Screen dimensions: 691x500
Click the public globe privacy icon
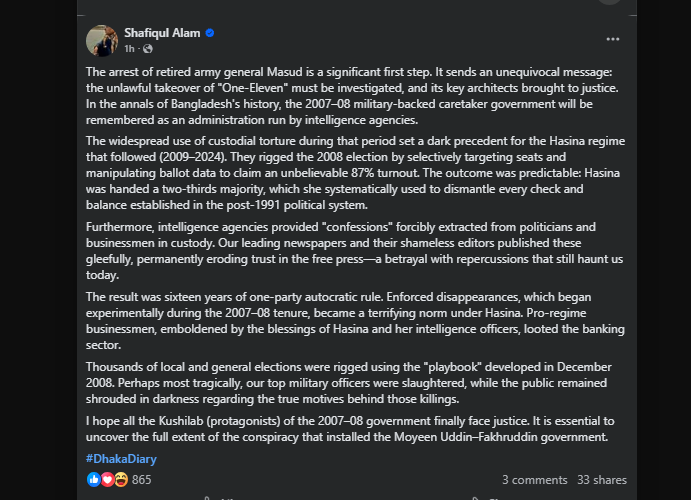tap(148, 48)
